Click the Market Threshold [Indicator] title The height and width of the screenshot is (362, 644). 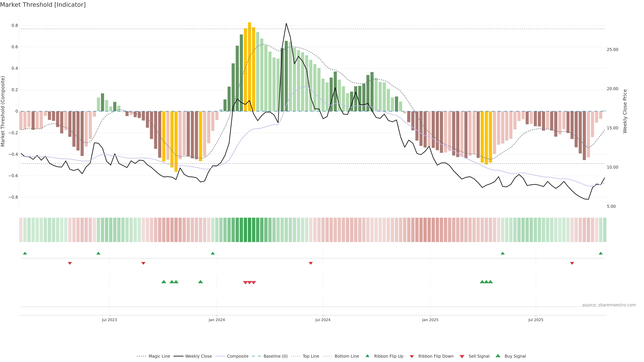[43, 5]
